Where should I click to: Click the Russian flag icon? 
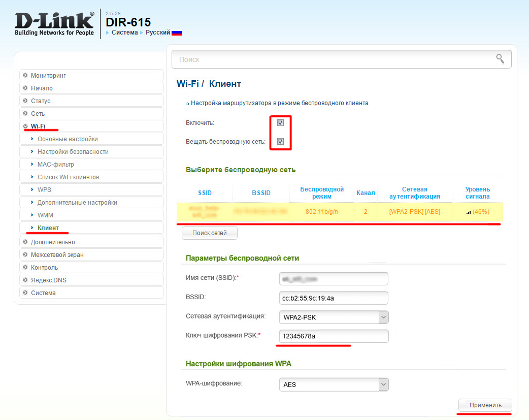(x=177, y=33)
